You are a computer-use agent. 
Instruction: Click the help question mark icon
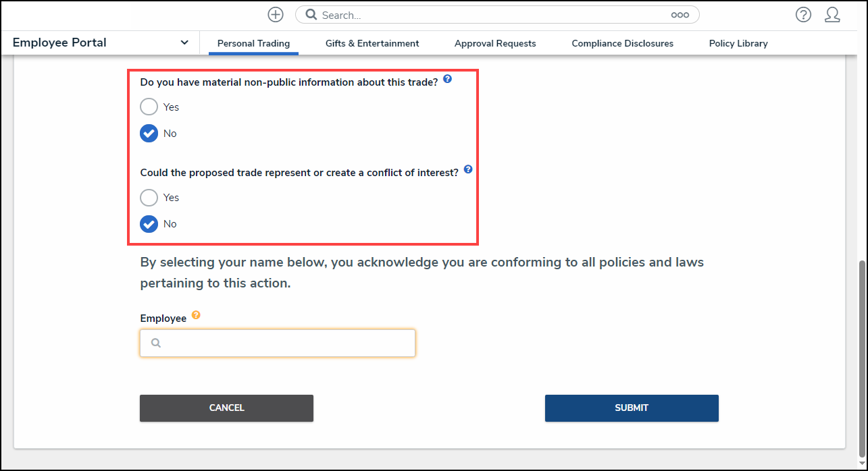click(x=803, y=14)
